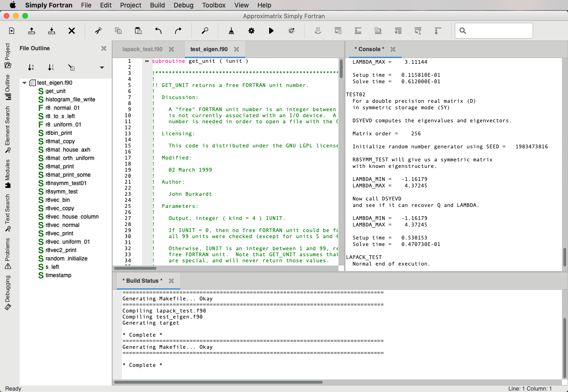This screenshot has height=392, width=568.
Task: Open the Modules side tab
Action: [7, 173]
